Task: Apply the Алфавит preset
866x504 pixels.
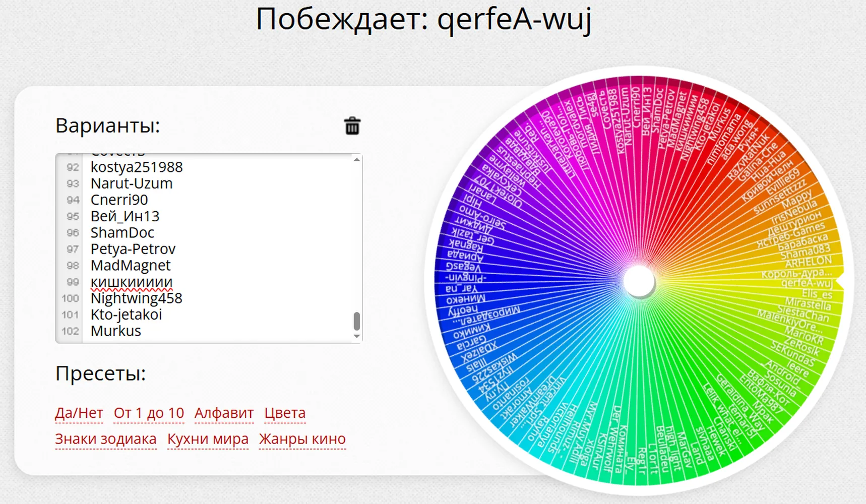Action: 224,413
